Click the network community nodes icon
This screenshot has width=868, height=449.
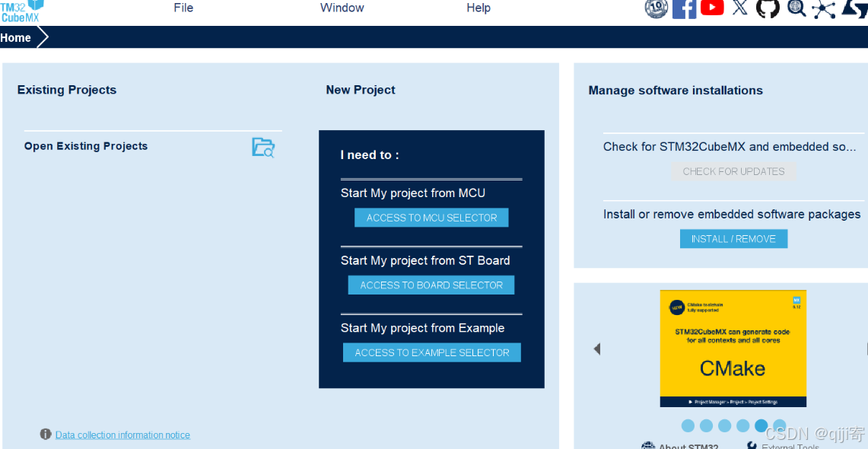(824, 9)
